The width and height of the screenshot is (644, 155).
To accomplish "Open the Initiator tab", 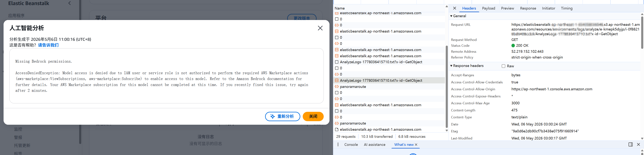I will coord(549,8).
